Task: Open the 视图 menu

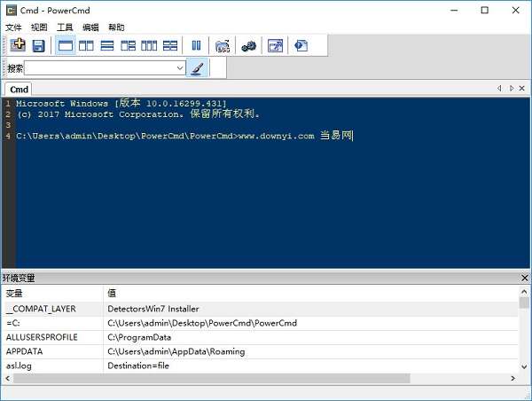Action: point(39,28)
